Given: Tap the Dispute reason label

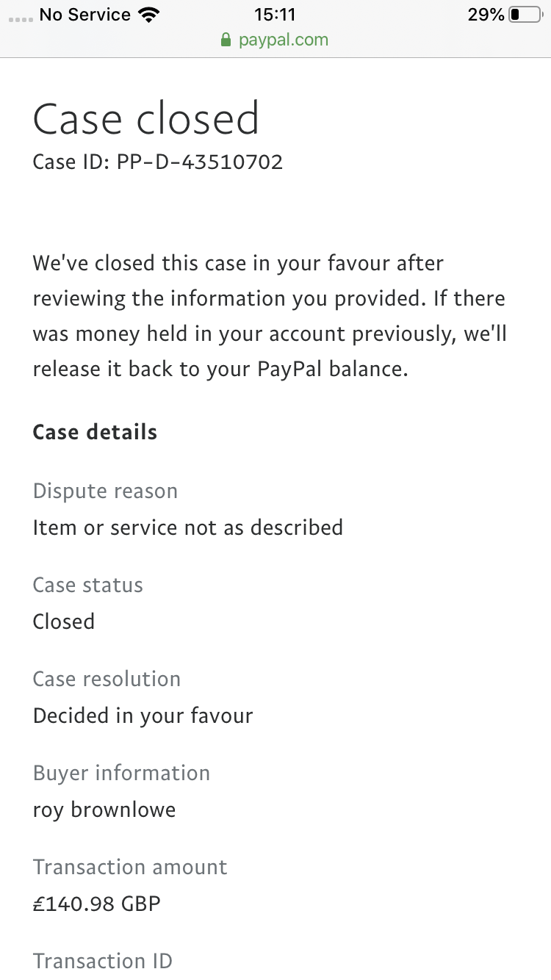Looking at the screenshot, I should point(105,491).
